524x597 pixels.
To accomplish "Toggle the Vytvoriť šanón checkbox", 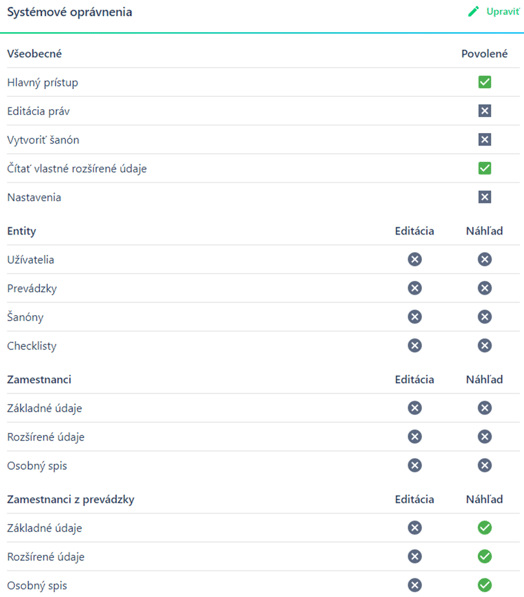I will pyautogui.click(x=484, y=139).
